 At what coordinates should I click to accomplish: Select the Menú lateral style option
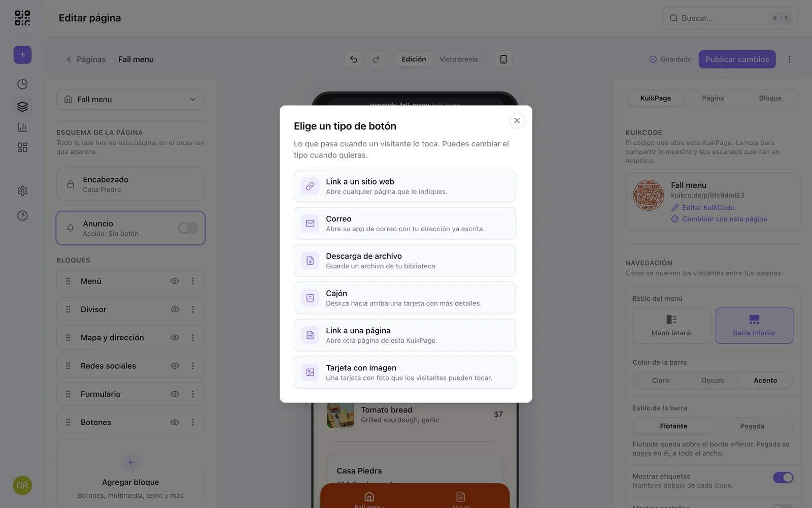671,326
